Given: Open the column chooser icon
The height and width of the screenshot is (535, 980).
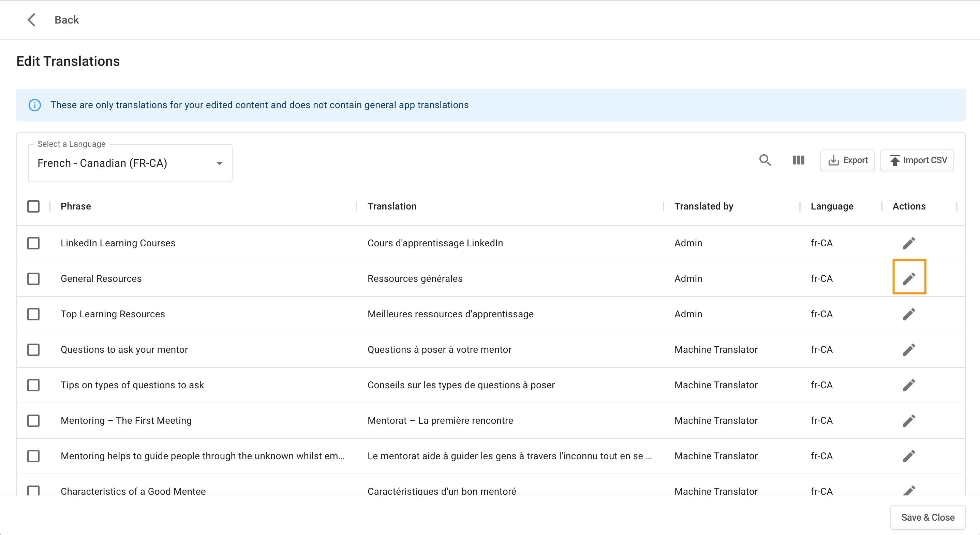Looking at the screenshot, I should coord(798,160).
